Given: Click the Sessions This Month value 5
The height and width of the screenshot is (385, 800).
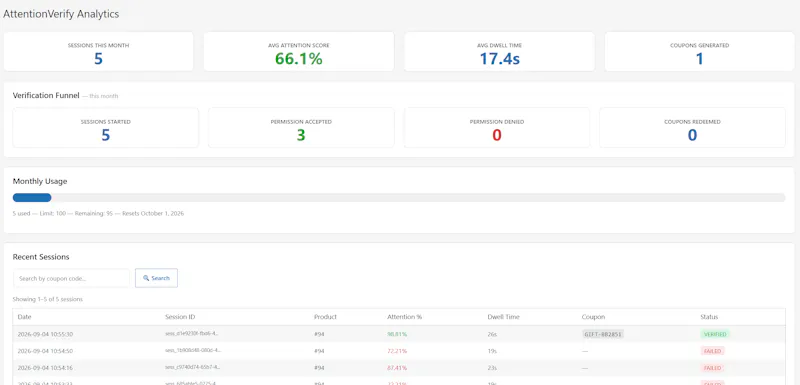Looking at the screenshot, I should point(98,59).
